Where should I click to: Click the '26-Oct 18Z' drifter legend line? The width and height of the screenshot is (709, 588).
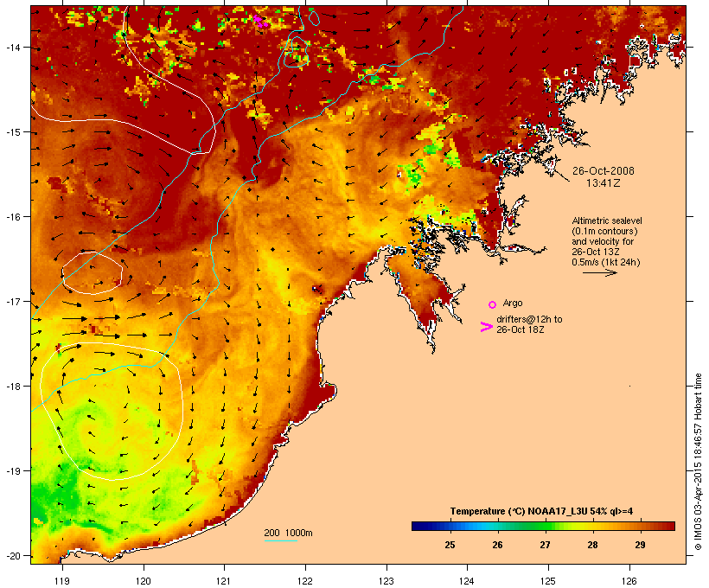click(520, 329)
